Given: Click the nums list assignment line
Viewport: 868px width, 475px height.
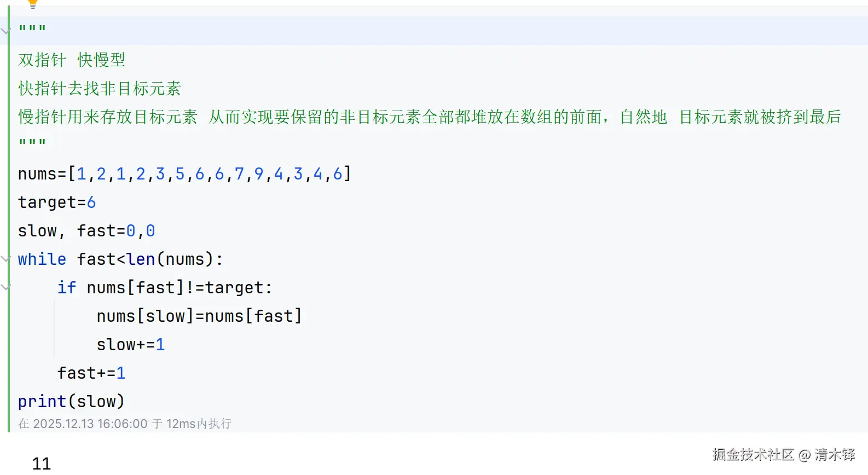Looking at the screenshot, I should [184, 173].
